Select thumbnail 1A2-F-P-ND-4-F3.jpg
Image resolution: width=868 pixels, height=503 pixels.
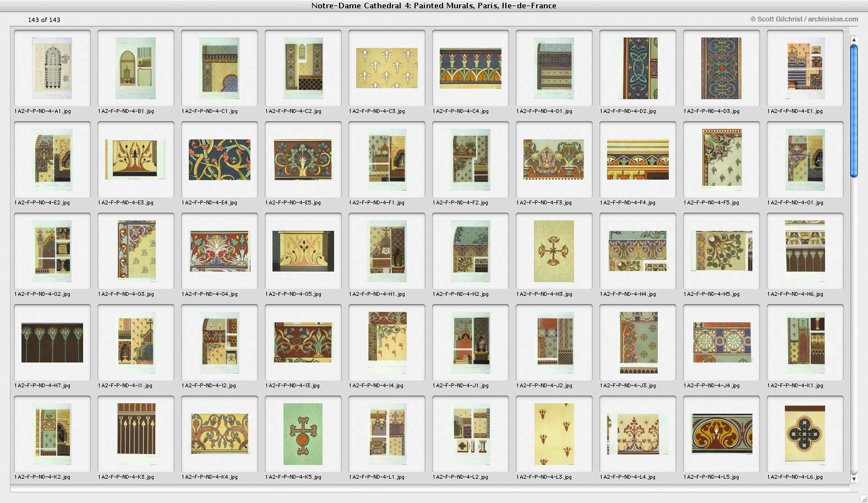[554, 159]
